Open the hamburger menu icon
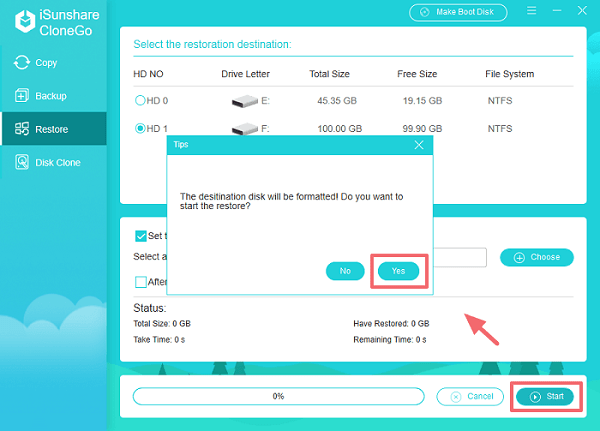 point(532,10)
